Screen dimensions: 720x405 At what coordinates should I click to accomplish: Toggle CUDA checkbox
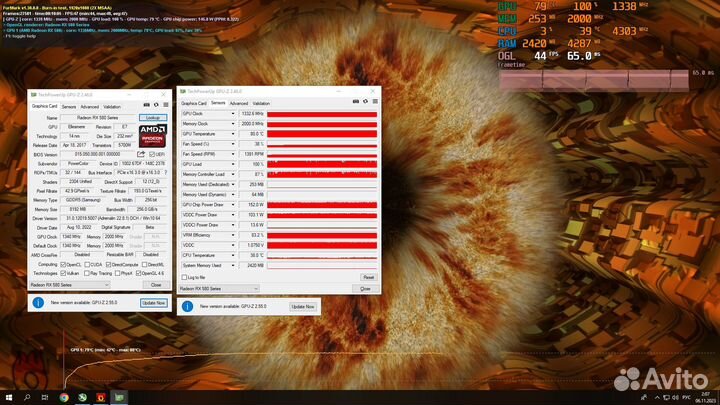(x=87, y=264)
